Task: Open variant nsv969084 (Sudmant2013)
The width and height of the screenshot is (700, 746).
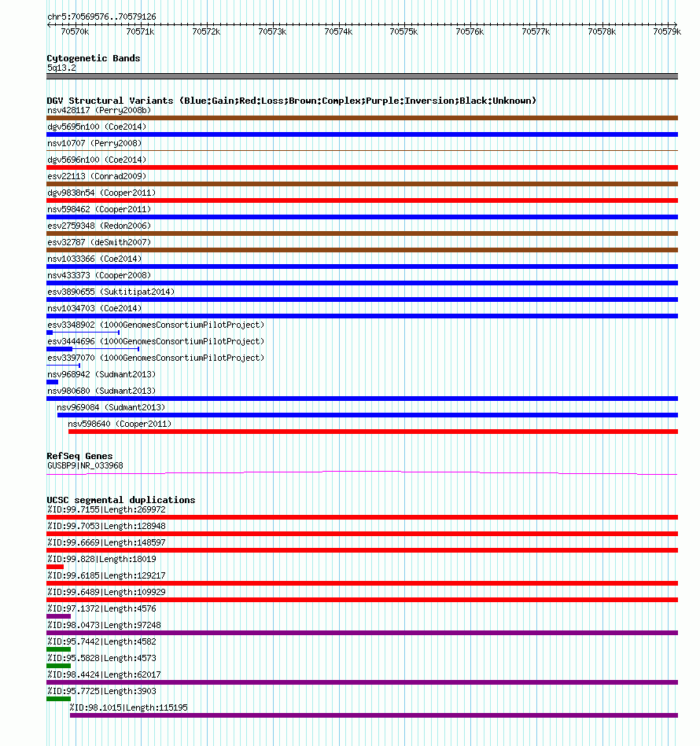Action: click(x=111, y=407)
